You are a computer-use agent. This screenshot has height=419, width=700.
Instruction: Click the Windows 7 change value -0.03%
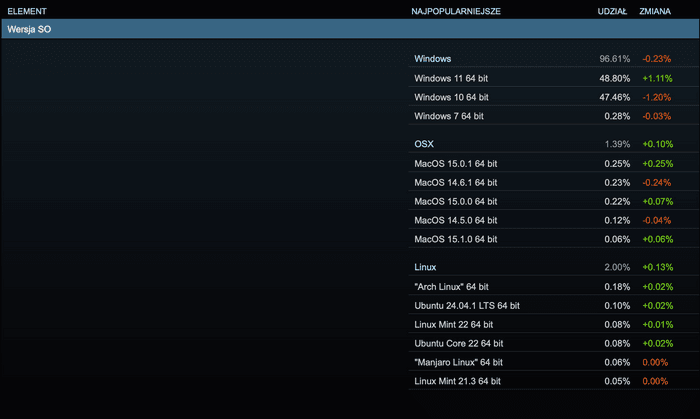[657, 116]
